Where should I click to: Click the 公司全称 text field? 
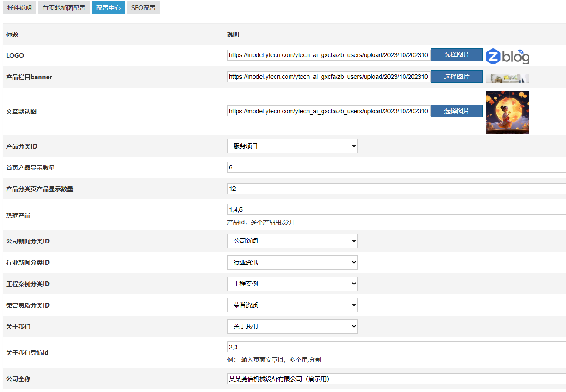pyautogui.click(x=396, y=379)
